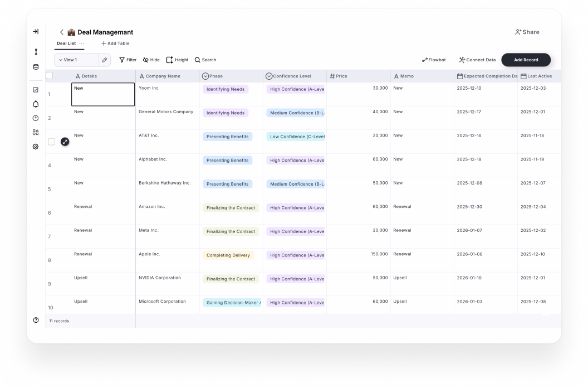This screenshot has height=388, width=588.
Task: Open notifications bell in sidebar
Action: click(36, 104)
